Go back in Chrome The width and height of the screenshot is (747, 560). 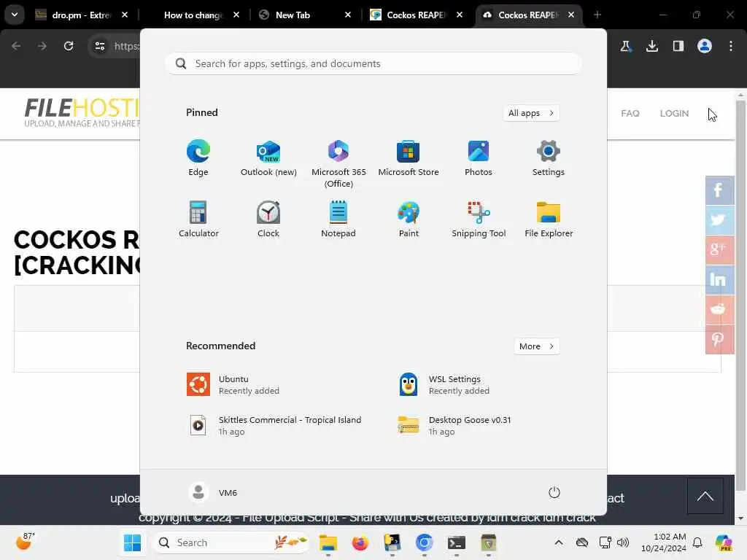coord(16,46)
